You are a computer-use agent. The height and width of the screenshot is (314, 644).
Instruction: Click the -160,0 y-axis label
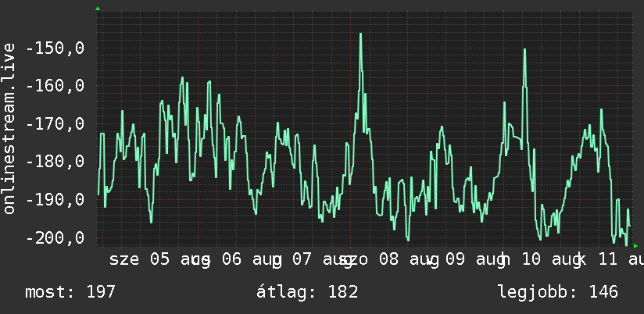pyautogui.click(x=55, y=86)
